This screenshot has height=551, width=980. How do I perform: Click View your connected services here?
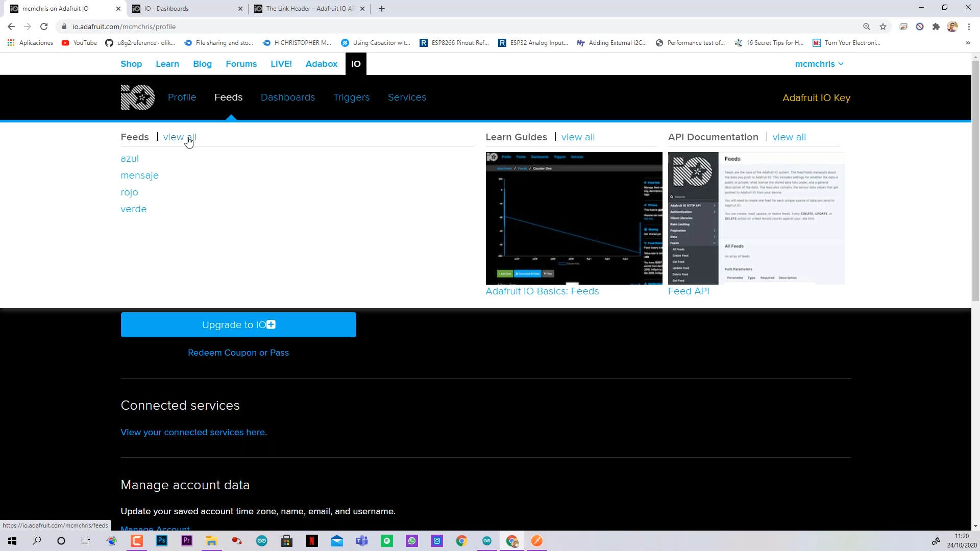(194, 432)
